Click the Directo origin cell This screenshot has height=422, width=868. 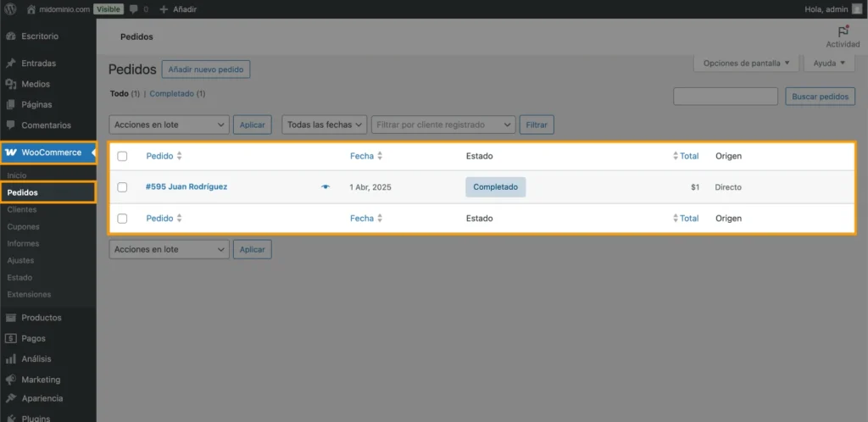point(728,187)
